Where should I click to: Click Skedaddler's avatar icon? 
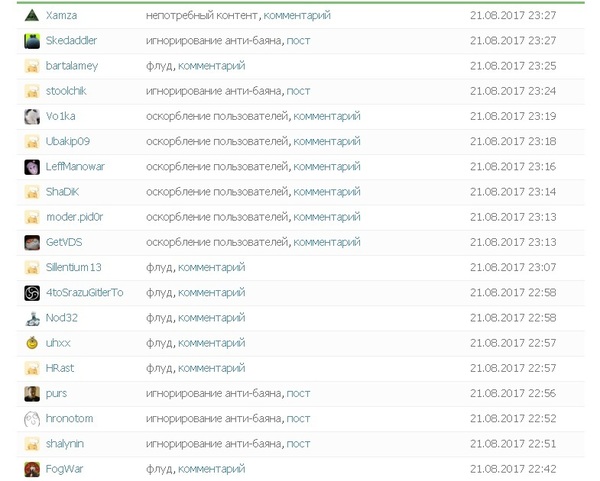coord(32,41)
